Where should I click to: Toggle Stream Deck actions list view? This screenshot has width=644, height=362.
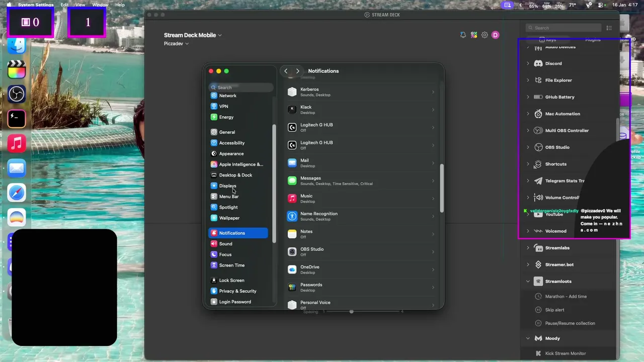tap(609, 28)
